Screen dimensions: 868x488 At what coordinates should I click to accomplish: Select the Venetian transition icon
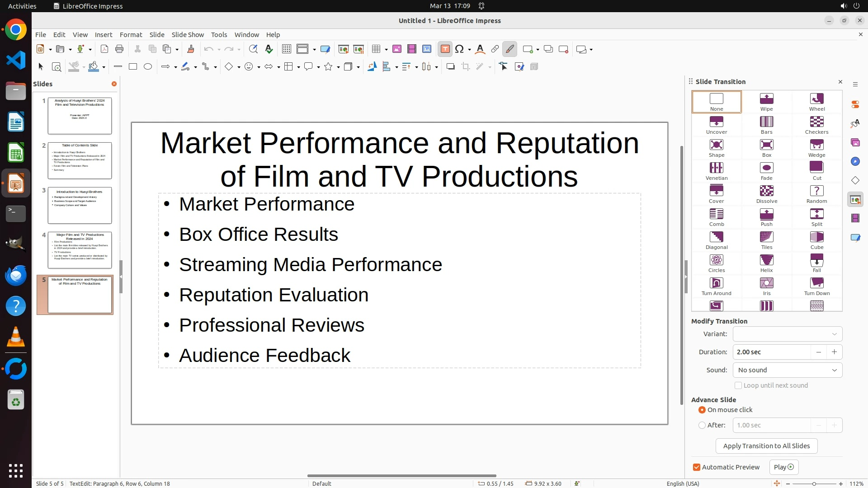716,171
